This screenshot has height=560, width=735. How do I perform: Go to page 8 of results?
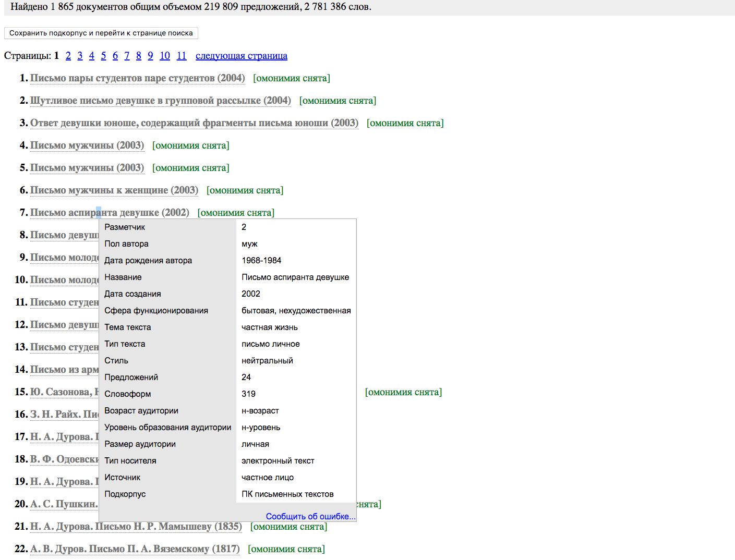139,56
